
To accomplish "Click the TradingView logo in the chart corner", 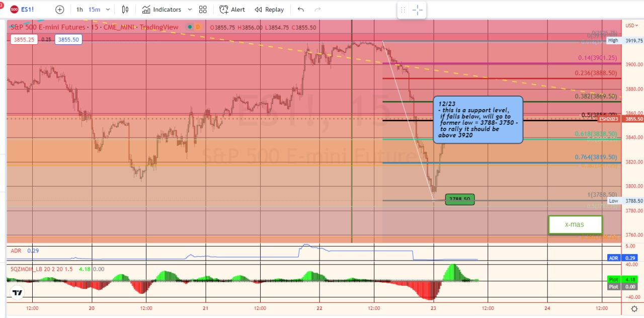I will click(17, 292).
